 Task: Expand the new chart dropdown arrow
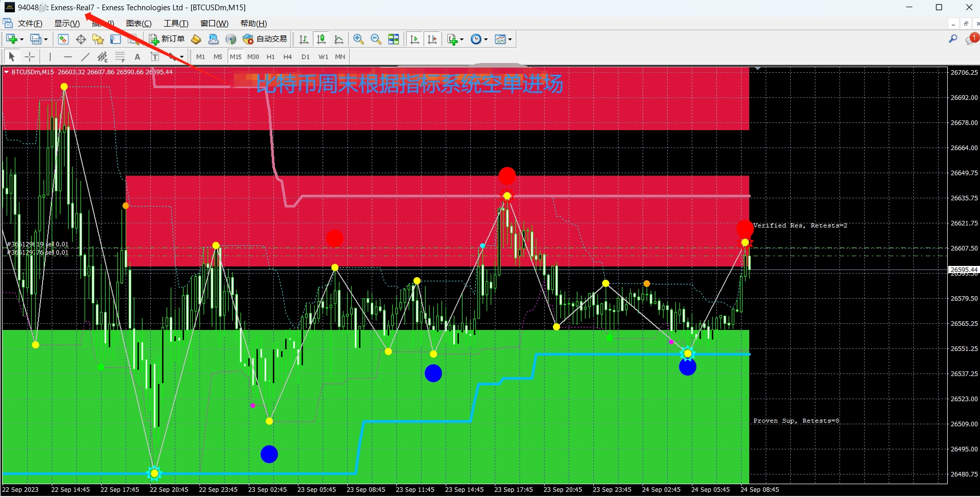point(22,39)
